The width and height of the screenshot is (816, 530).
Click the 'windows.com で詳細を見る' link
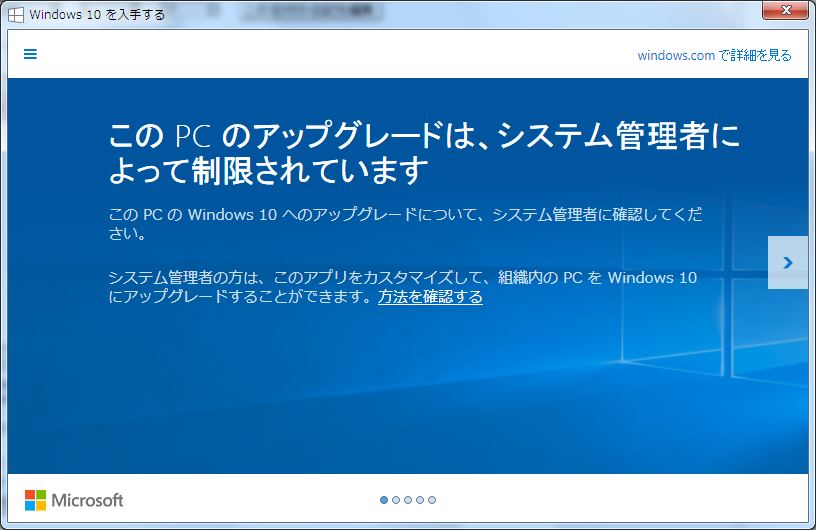pyautogui.click(x=715, y=55)
